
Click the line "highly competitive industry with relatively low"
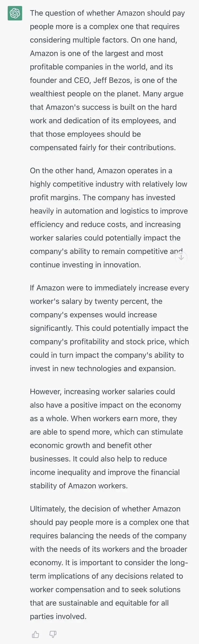(x=108, y=184)
